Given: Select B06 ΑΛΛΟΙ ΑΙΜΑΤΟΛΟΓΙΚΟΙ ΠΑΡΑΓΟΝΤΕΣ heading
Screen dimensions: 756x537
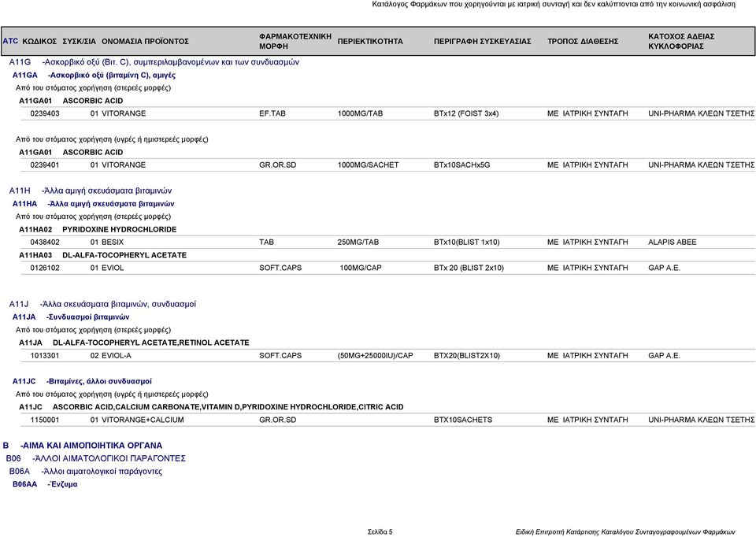Looking at the screenshot, I should point(95,458).
